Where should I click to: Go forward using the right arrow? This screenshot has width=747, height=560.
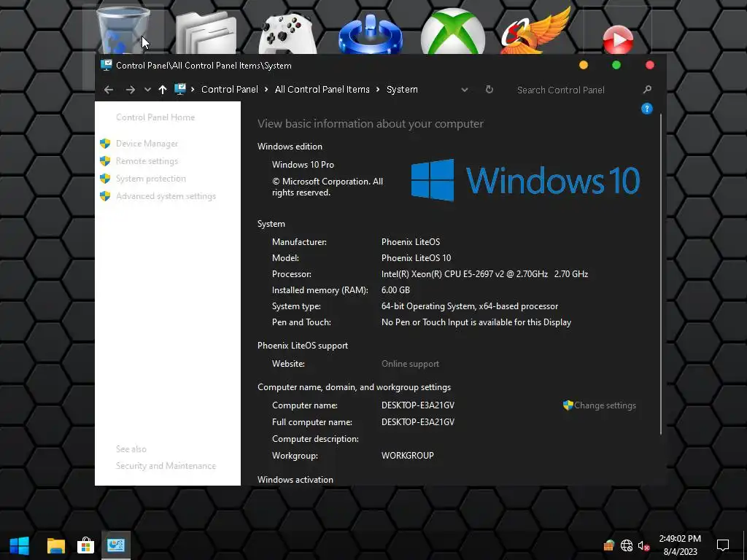pos(130,90)
